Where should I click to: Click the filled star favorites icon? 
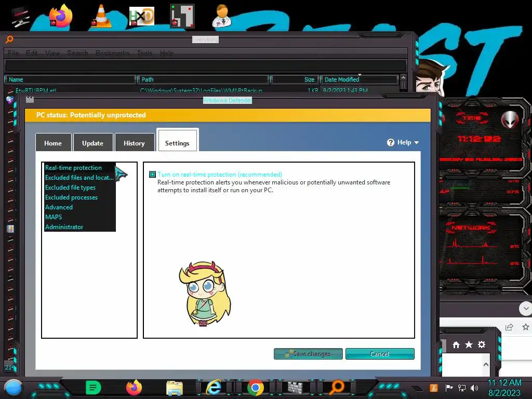469,345
